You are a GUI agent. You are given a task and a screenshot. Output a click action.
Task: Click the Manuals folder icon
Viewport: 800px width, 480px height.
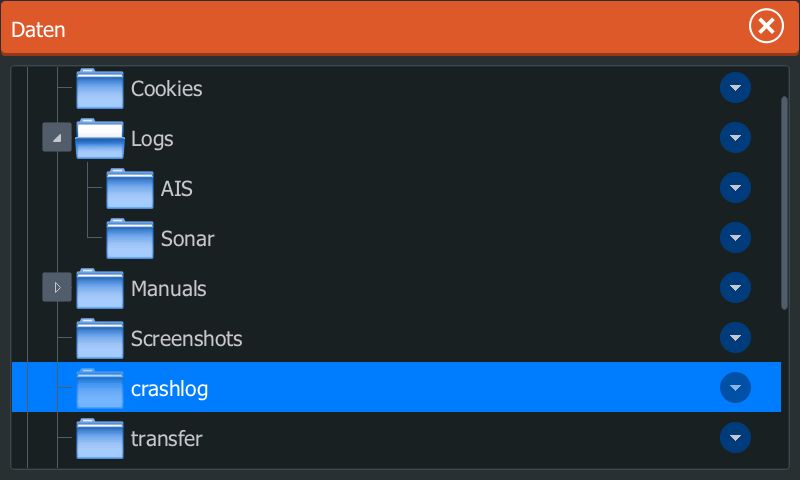tap(99, 289)
